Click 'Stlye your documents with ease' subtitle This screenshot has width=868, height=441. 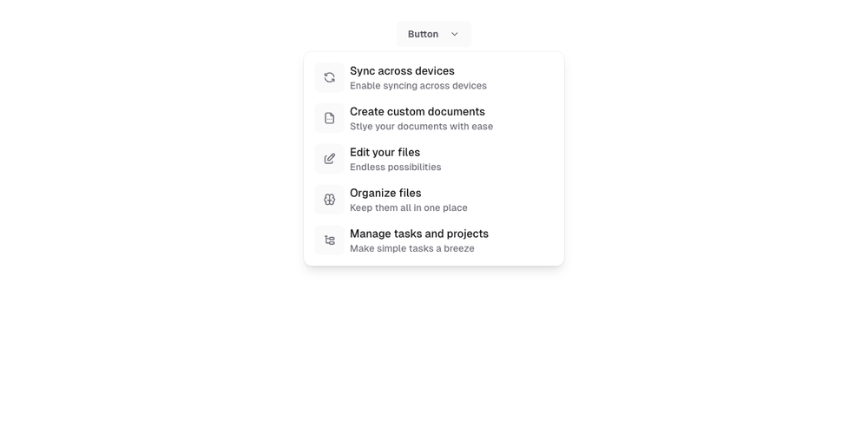[x=421, y=127]
